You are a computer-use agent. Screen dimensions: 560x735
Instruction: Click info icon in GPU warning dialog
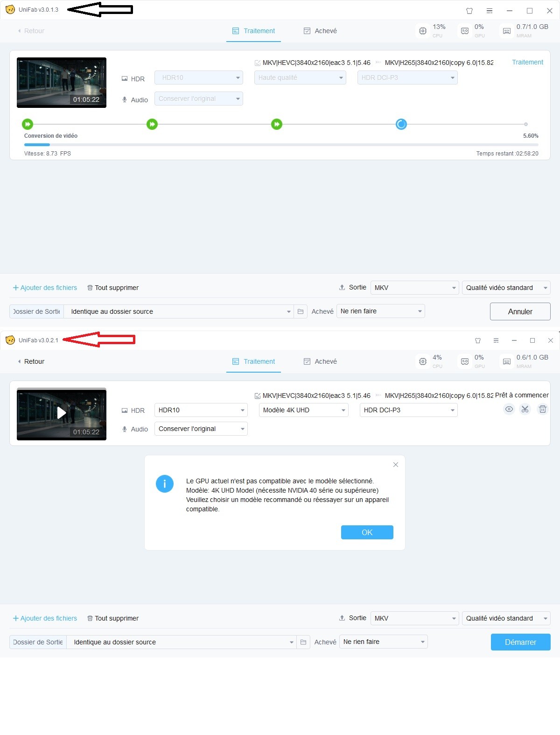(x=165, y=484)
